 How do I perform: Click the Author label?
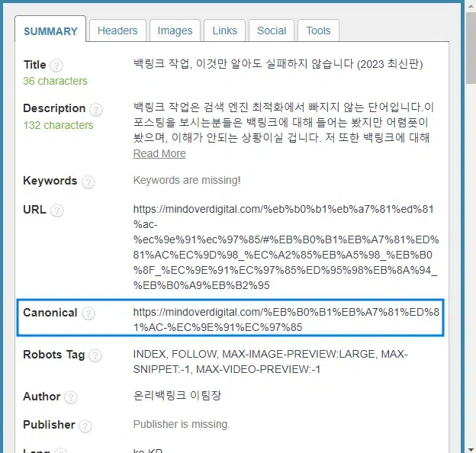point(42,397)
